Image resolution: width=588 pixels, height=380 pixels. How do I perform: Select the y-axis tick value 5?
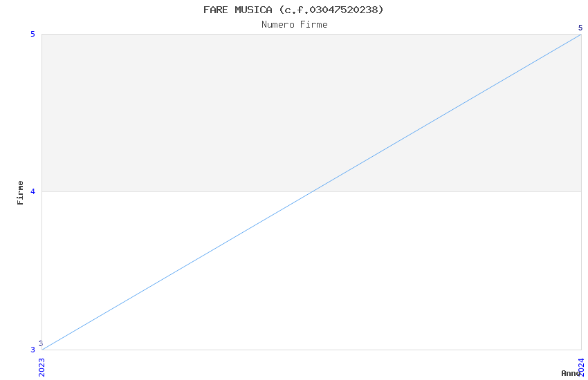pyautogui.click(x=33, y=34)
